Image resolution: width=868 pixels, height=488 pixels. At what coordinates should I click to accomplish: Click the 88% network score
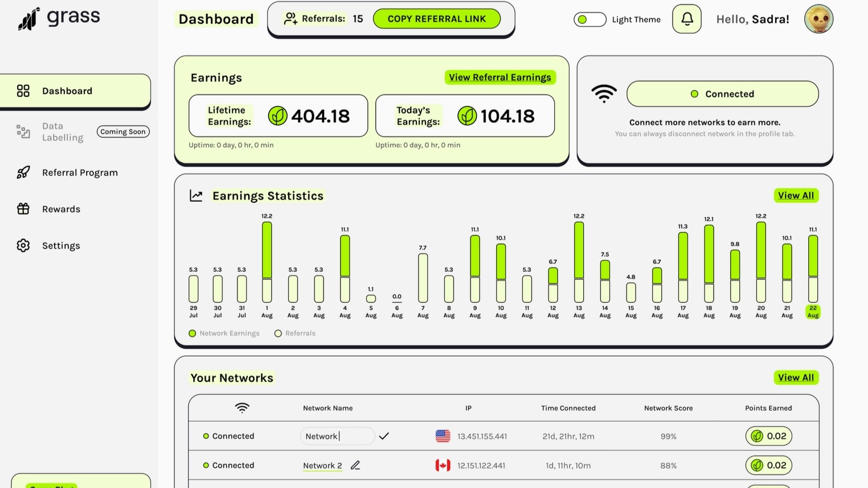pos(668,466)
